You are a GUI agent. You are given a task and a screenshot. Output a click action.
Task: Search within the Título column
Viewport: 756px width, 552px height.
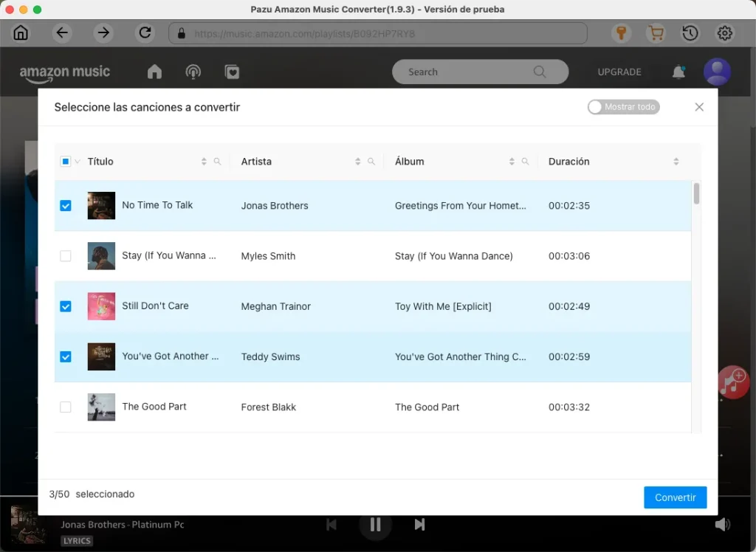point(218,161)
